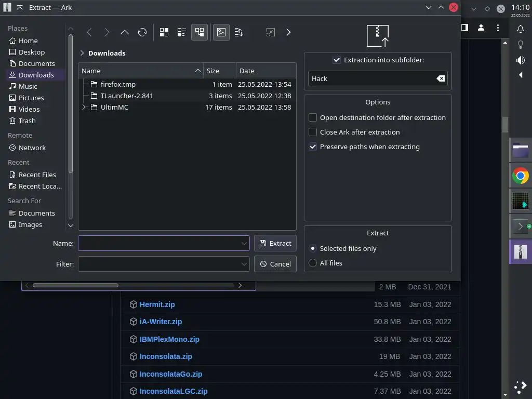Viewport: 532px width, 399px height.
Task: Select the TLauncher-2.841 folder row
Action: coord(187,96)
